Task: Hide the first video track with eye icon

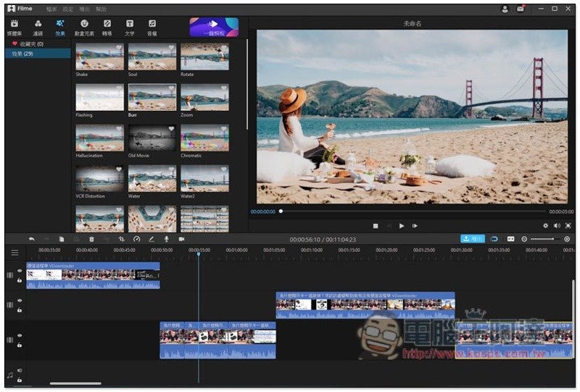Action: [x=20, y=271]
